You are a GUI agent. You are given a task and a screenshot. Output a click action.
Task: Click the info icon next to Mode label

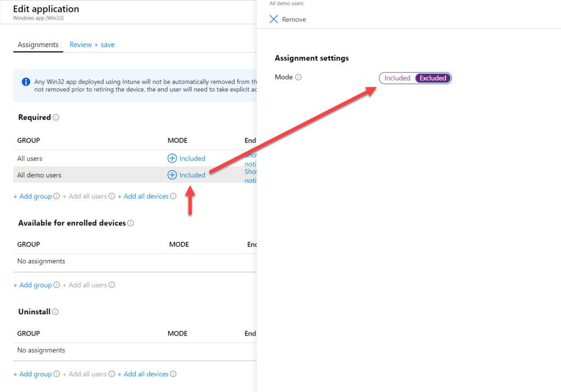[297, 77]
